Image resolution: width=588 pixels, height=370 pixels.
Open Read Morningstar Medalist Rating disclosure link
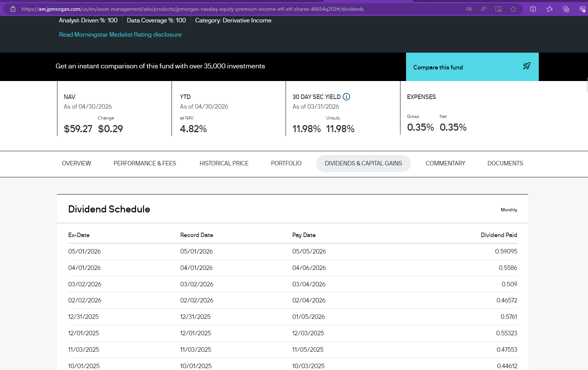tap(120, 34)
